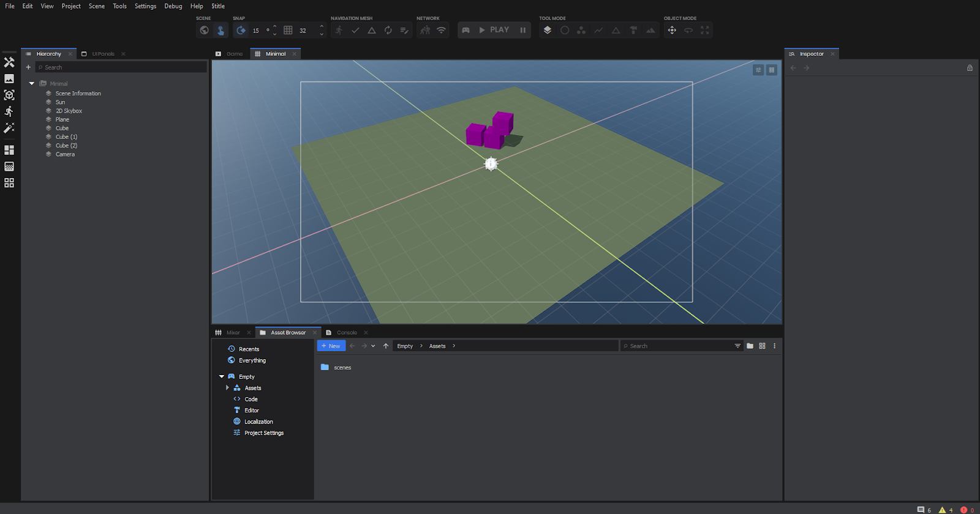The image size is (980, 514).
Task: Click the gamepad icon beside Play
Action: point(466,30)
